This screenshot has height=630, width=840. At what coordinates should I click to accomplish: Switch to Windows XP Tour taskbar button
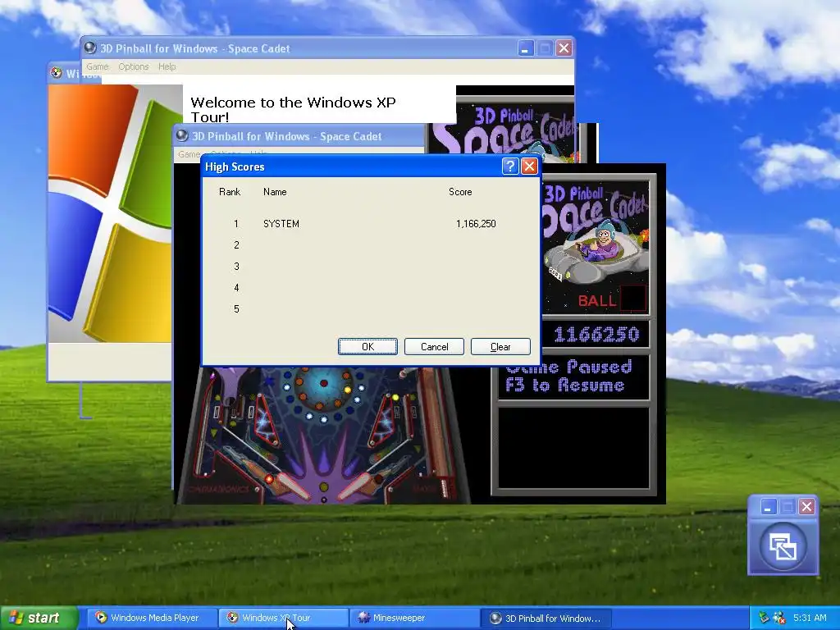tap(283, 618)
